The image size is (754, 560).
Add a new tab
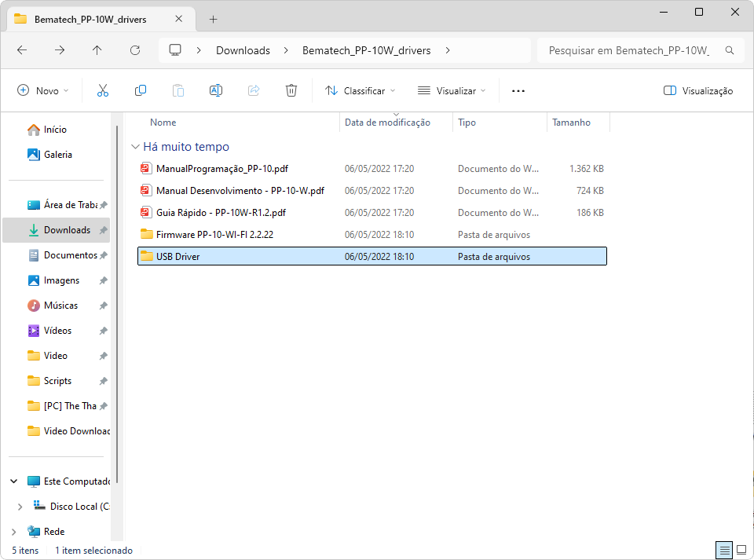click(x=213, y=19)
